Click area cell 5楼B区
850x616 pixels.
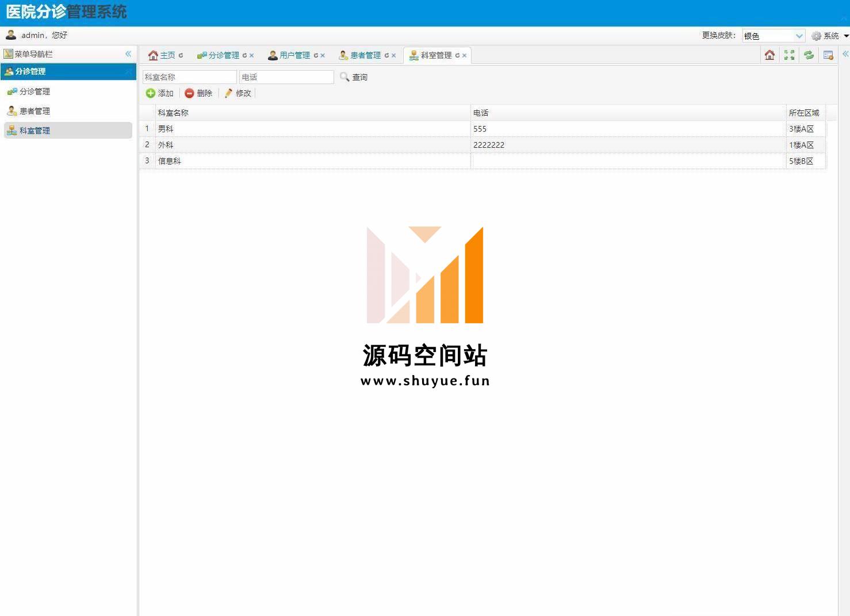tap(806, 161)
